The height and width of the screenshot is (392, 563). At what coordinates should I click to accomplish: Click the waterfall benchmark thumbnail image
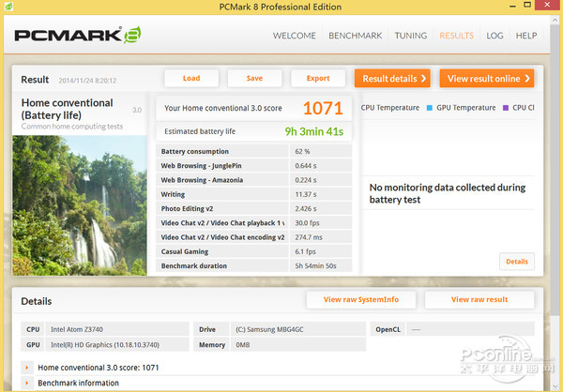click(x=80, y=205)
